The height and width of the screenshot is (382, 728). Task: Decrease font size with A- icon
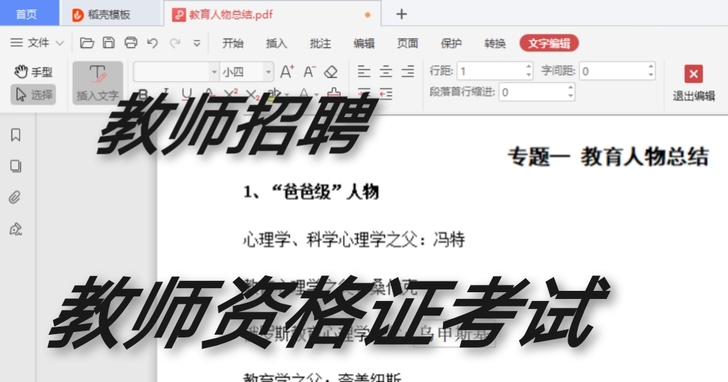[309, 71]
